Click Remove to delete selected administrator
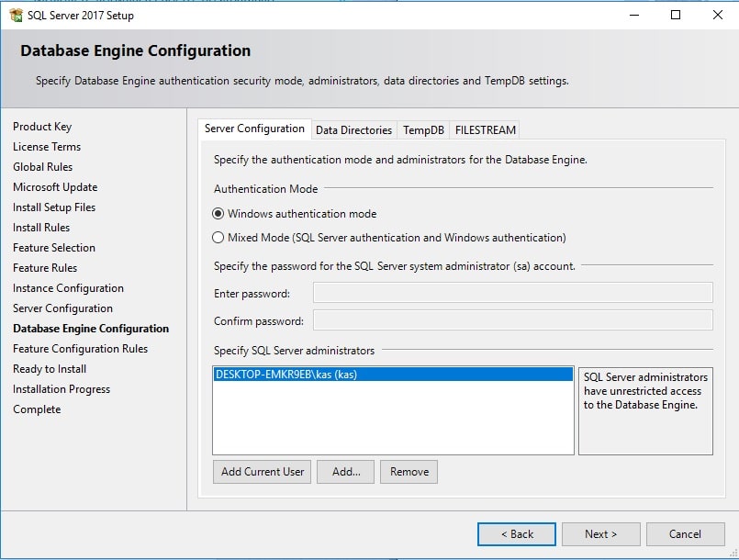739x560 pixels. point(409,472)
